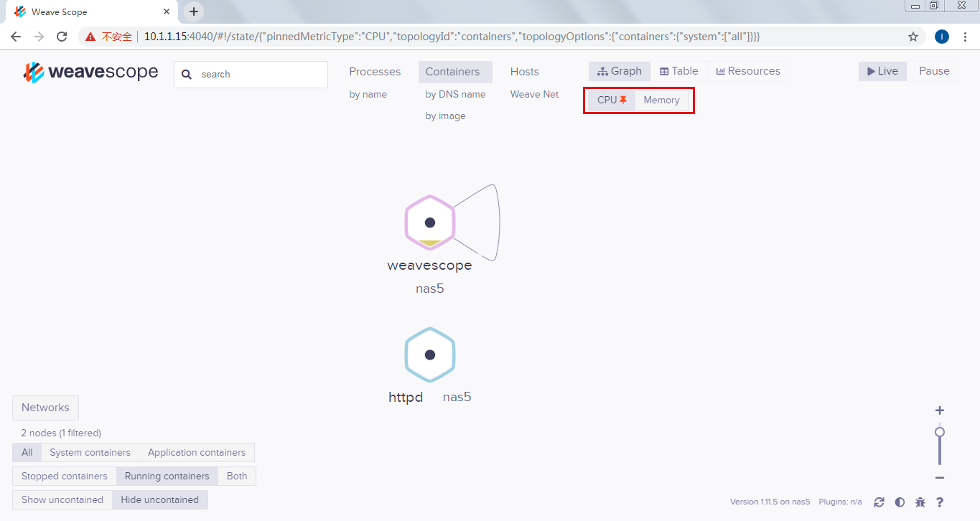Open the Hosts topology
Viewport: 980px width, 521px height.
[x=525, y=72]
